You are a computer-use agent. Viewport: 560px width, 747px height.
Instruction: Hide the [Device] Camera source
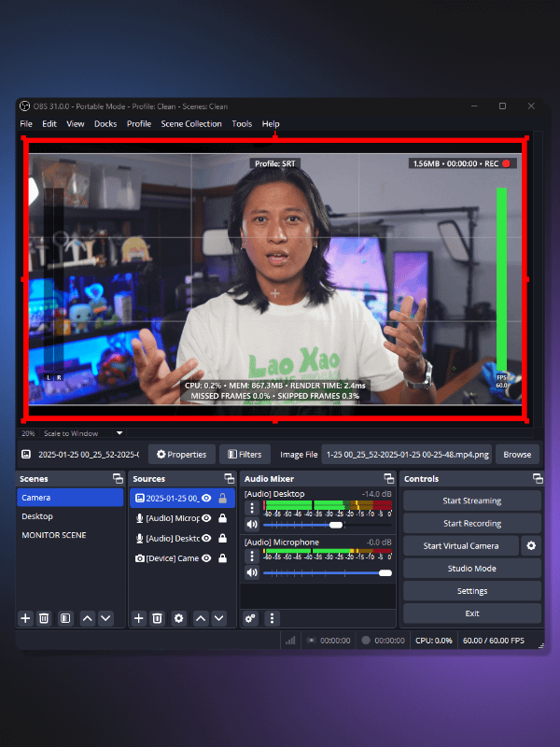[206, 558]
